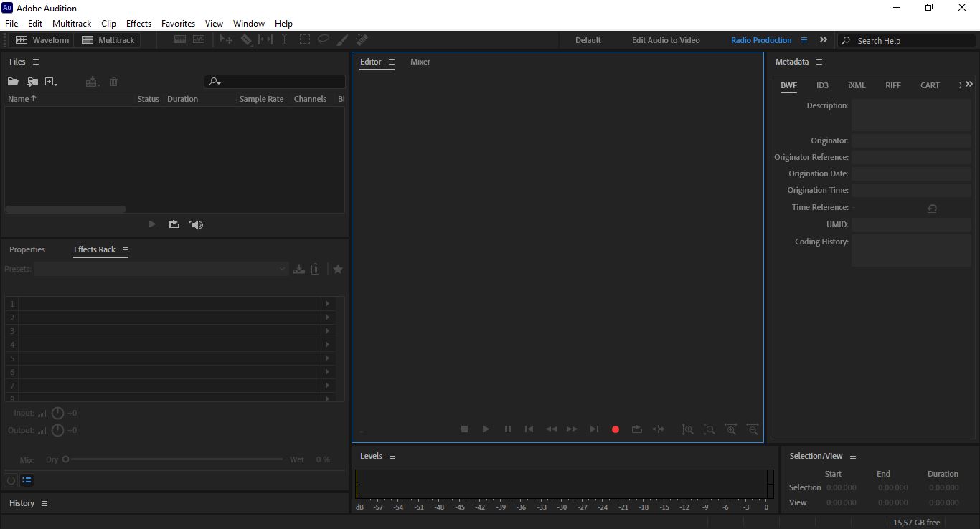Open the Multitrack menu
980x529 pixels.
pos(72,24)
